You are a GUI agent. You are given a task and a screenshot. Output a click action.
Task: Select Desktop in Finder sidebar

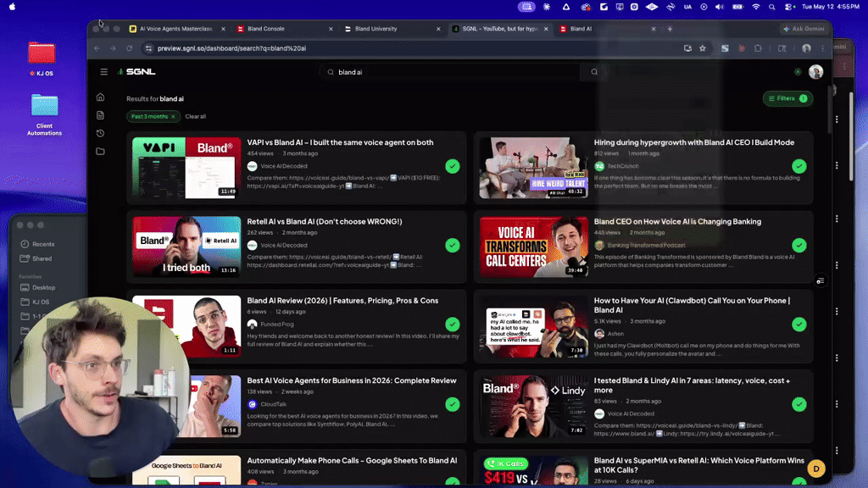click(44, 288)
